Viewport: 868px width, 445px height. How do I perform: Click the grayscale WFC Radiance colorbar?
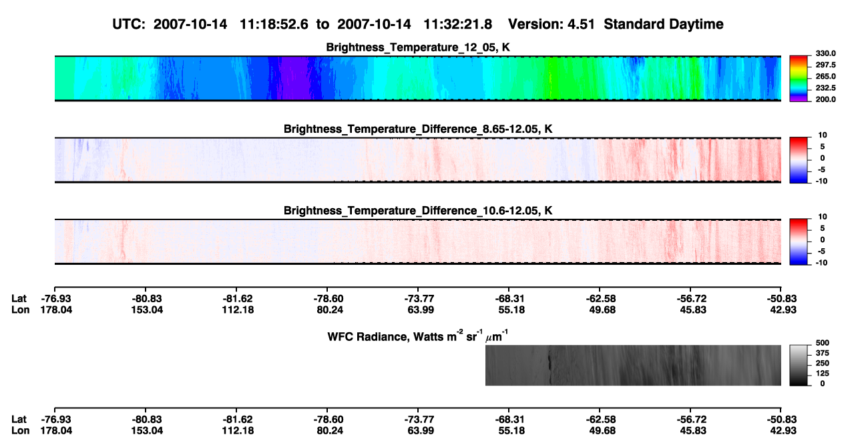point(799,365)
